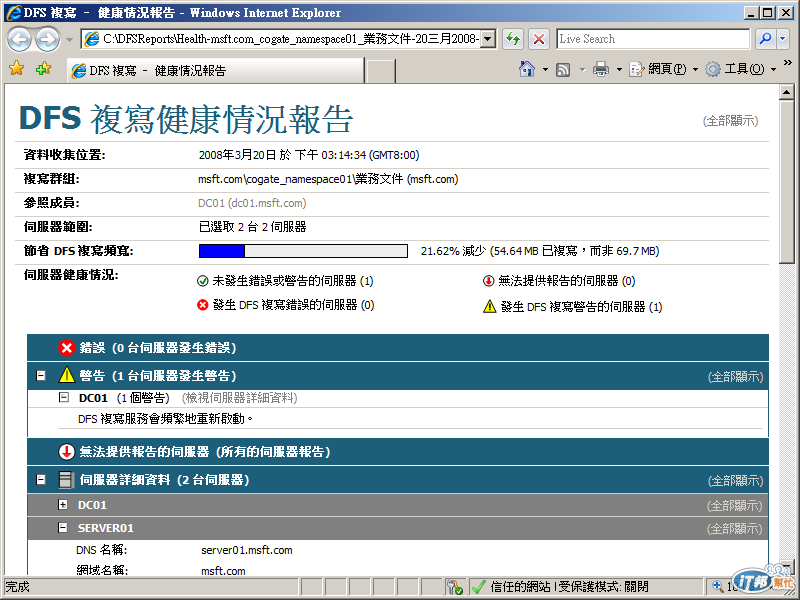
Task: Click the RSS feeds icon
Action: pos(563,69)
